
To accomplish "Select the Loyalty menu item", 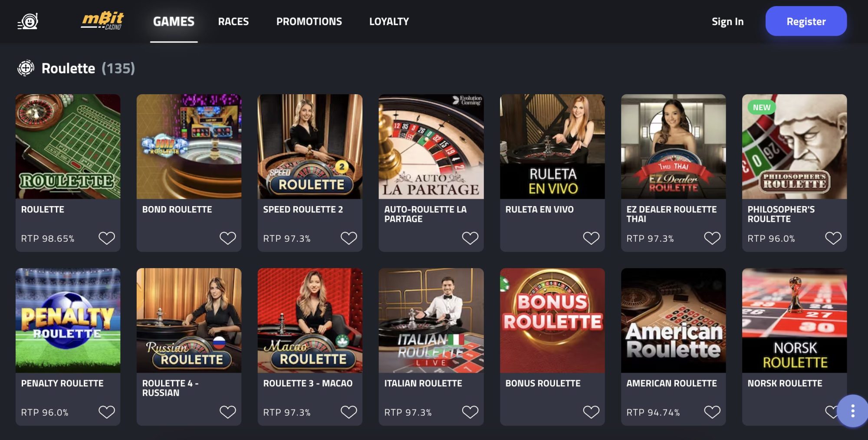I will pos(389,21).
